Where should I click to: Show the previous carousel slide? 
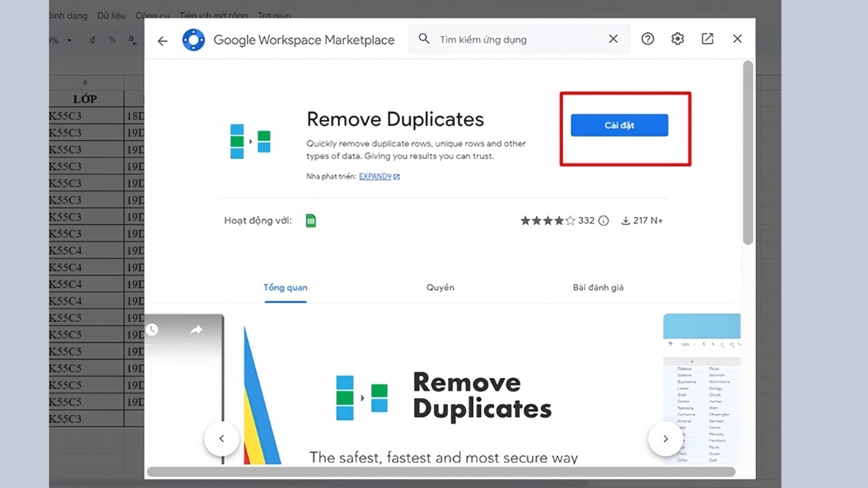coord(221,438)
